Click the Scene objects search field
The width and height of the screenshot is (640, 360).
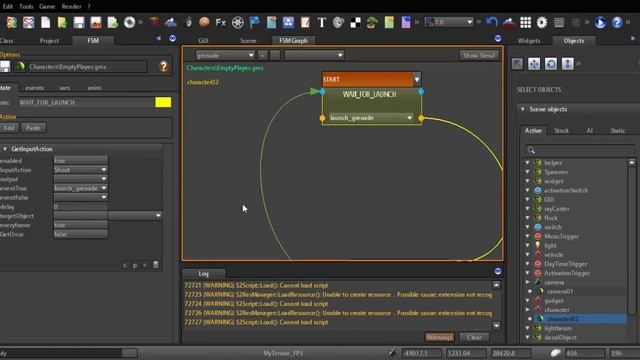(579, 150)
